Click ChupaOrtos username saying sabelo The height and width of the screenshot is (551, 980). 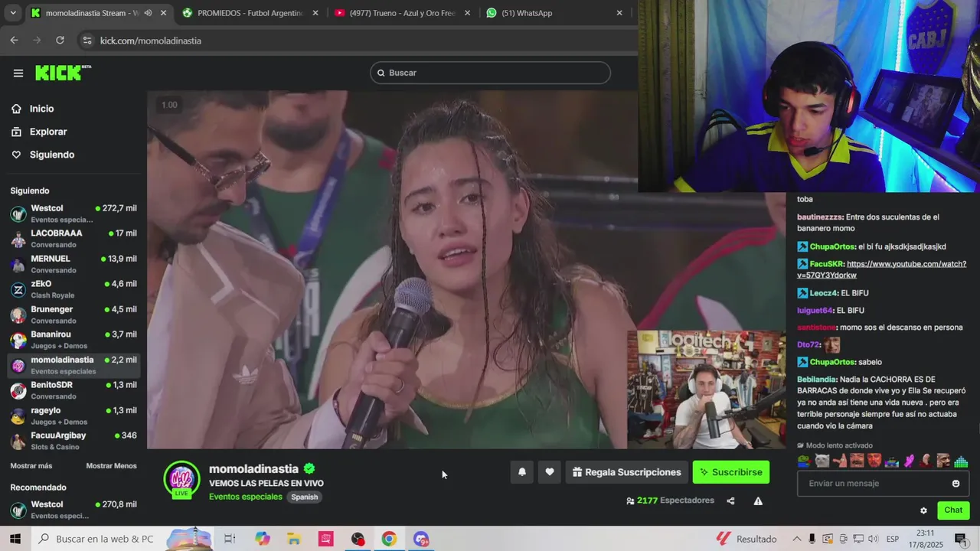[832, 362]
